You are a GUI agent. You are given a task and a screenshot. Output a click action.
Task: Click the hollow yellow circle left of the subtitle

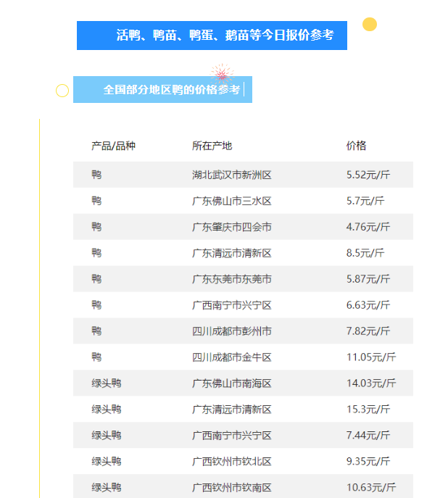click(62, 91)
